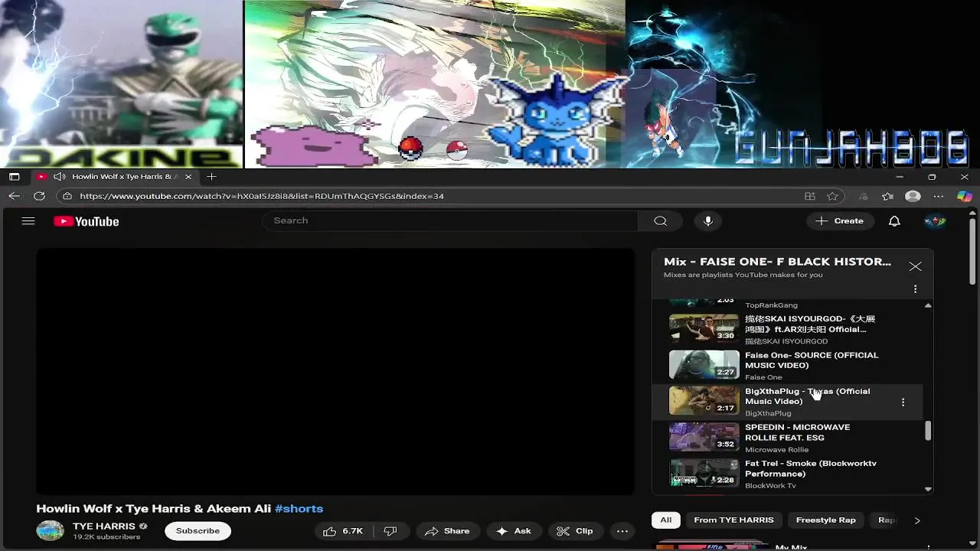980x551 pixels.
Task: Play Fat Trel Smoke thumbnail
Action: [x=704, y=473]
